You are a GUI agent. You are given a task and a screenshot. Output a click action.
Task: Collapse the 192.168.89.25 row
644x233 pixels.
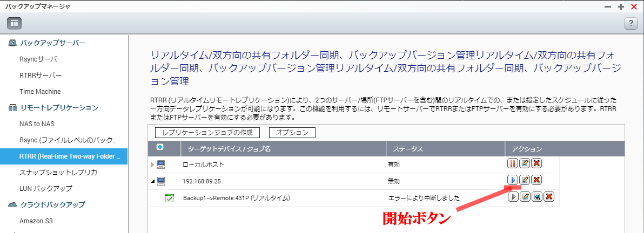point(153,181)
